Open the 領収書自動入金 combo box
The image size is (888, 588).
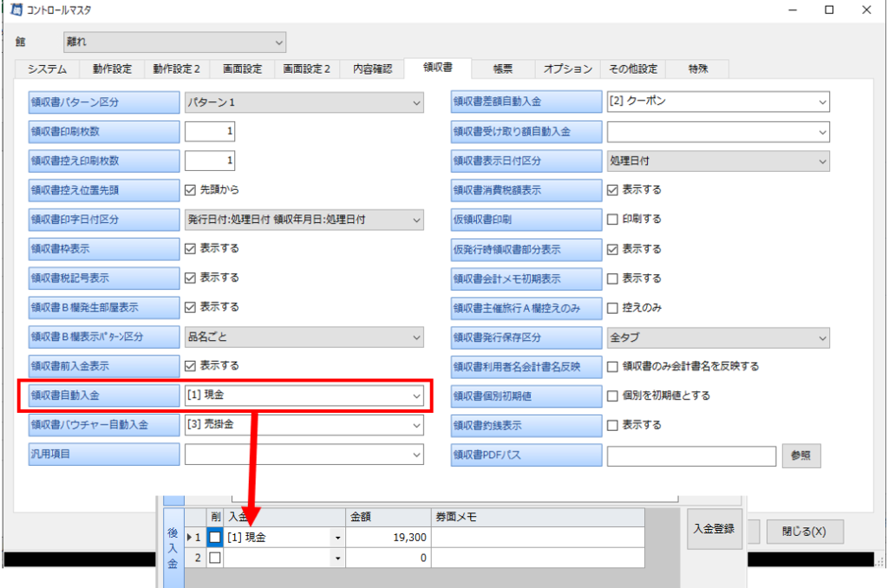[304, 395]
